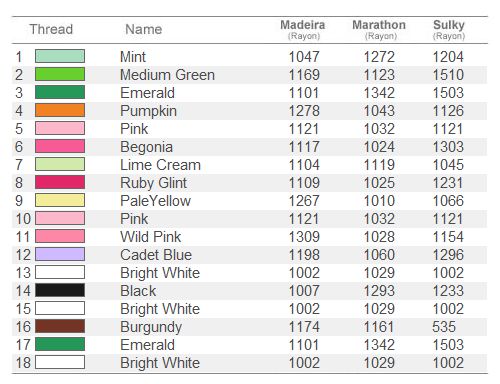Click the Mint color swatch

(60, 56)
